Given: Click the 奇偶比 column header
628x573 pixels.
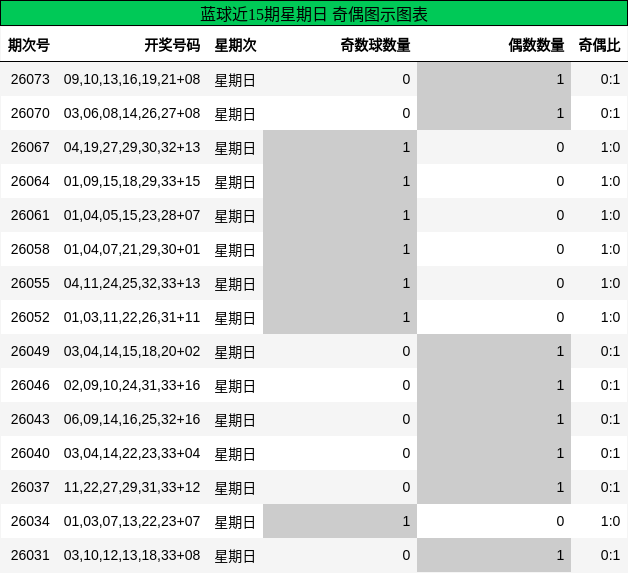Looking at the screenshot, I should click(599, 45).
